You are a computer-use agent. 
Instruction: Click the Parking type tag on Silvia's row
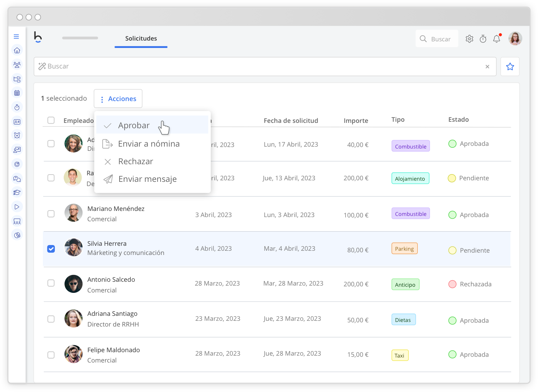pyautogui.click(x=404, y=248)
